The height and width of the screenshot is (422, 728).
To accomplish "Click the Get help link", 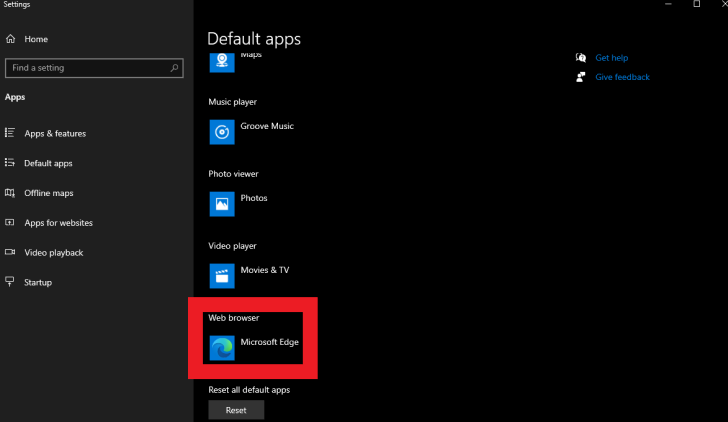I will click(x=611, y=58).
